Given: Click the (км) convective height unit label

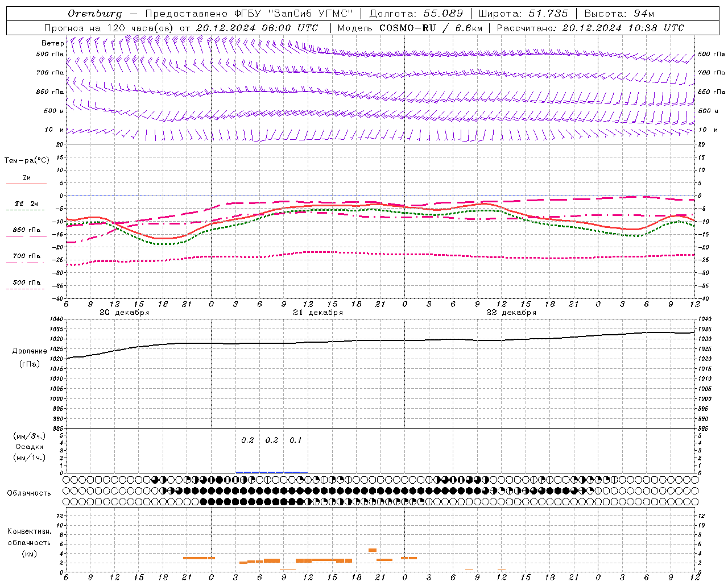Looking at the screenshot, I should (29, 554).
